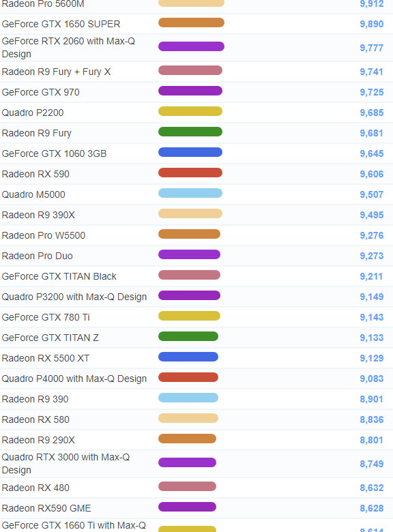Image resolution: width=393 pixels, height=532 pixels.
Task: Click the 8,801 score value
Action: click(372, 440)
